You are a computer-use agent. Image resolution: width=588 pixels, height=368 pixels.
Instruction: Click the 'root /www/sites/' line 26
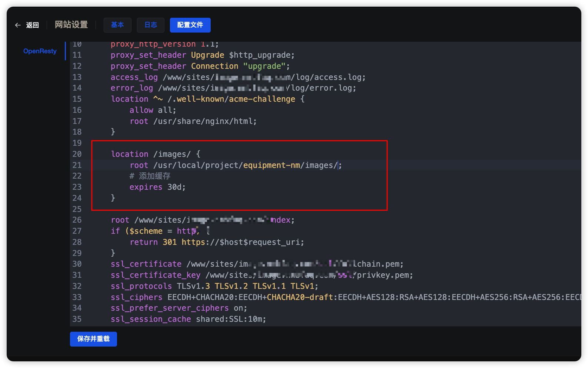click(203, 220)
